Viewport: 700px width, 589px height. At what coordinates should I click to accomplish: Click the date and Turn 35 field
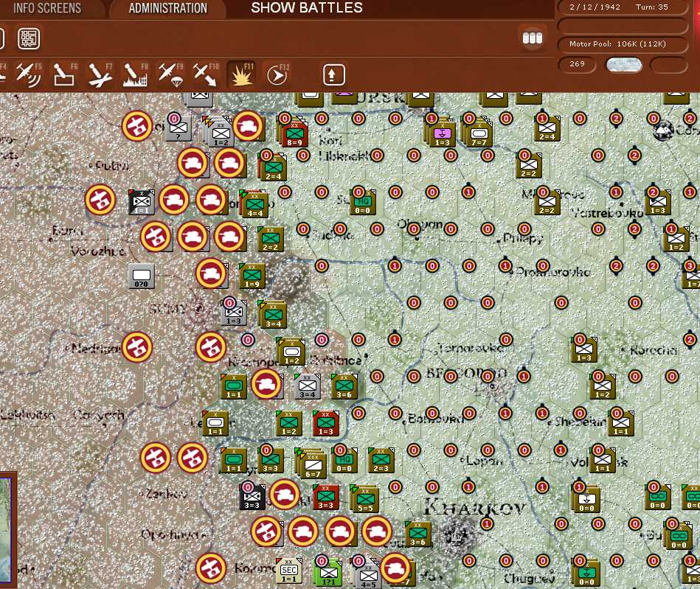(x=623, y=7)
